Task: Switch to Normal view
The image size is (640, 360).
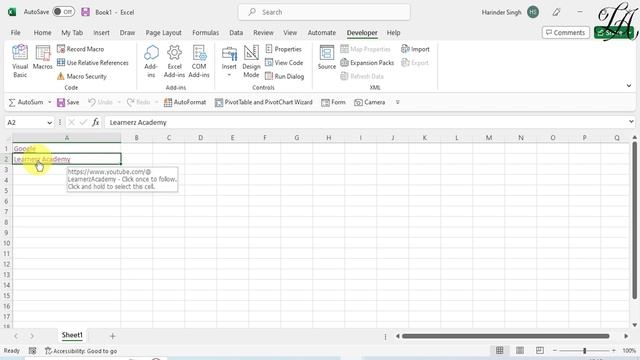Action: (499, 351)
